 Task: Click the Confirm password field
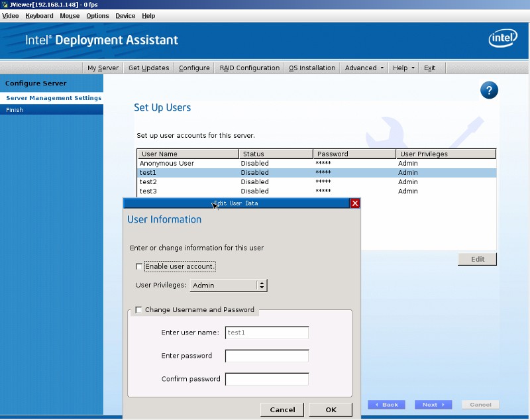[267, 379]
